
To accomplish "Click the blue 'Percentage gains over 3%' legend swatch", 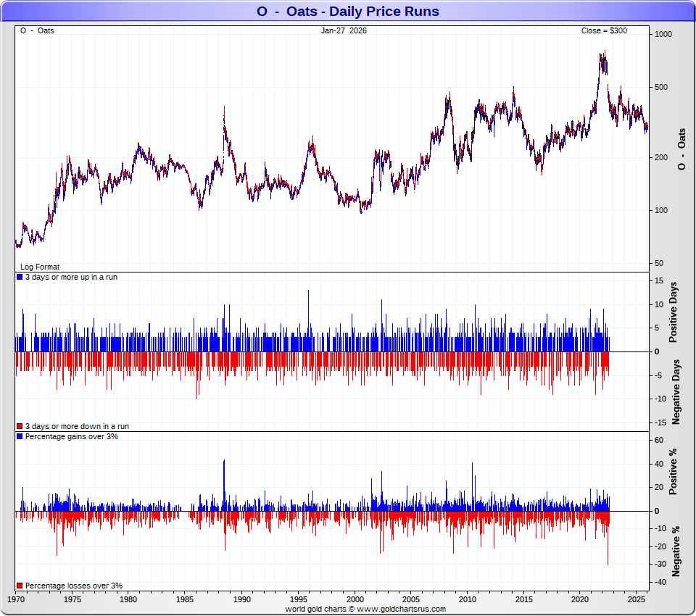I will tap(20, 436).
